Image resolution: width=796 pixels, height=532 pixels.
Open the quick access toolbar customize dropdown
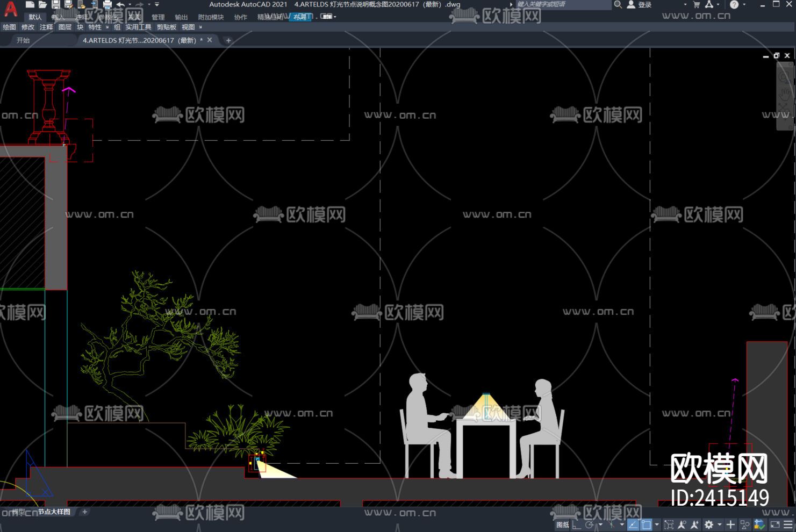coord(157,4)
